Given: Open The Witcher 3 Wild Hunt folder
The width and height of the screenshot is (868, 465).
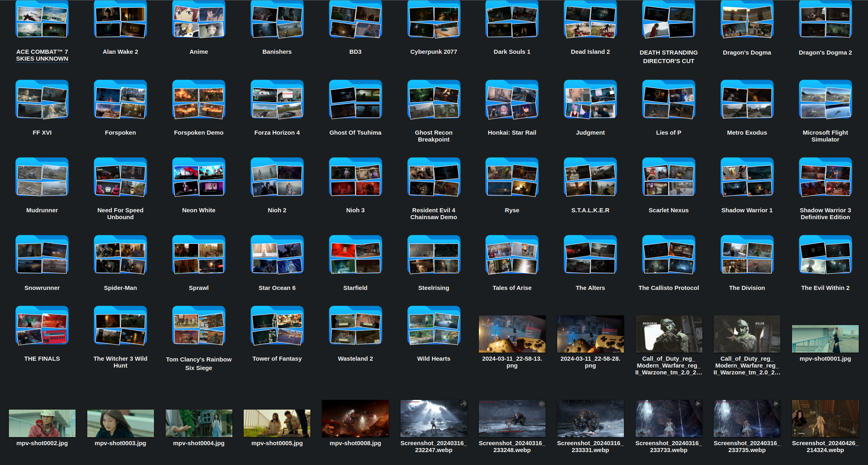Looking at the screenshot, I should click(120, 325).
